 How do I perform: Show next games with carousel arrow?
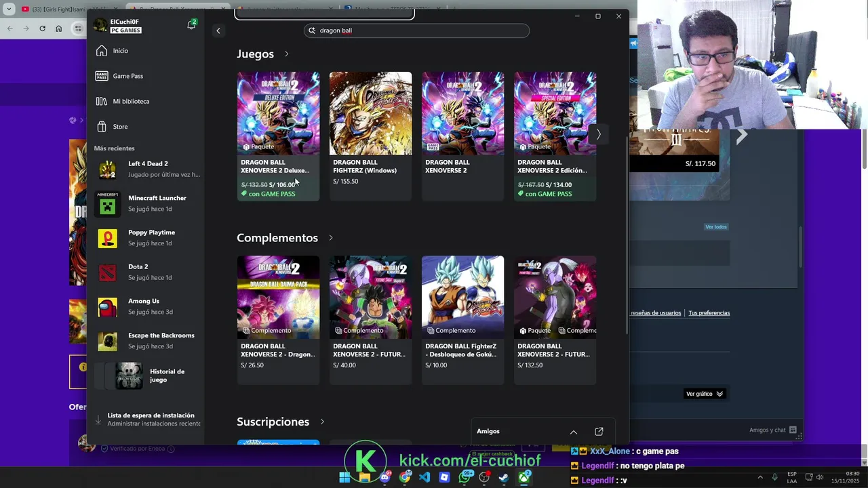click(598, 134)
